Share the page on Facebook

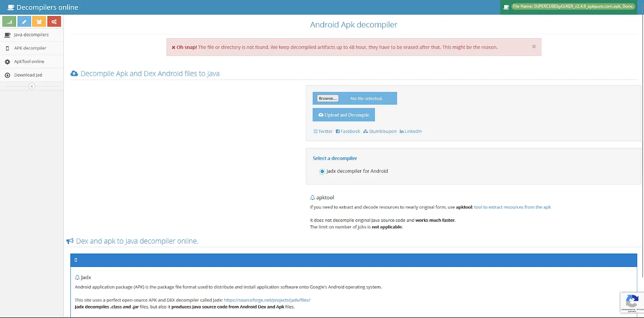coord(348,131)
